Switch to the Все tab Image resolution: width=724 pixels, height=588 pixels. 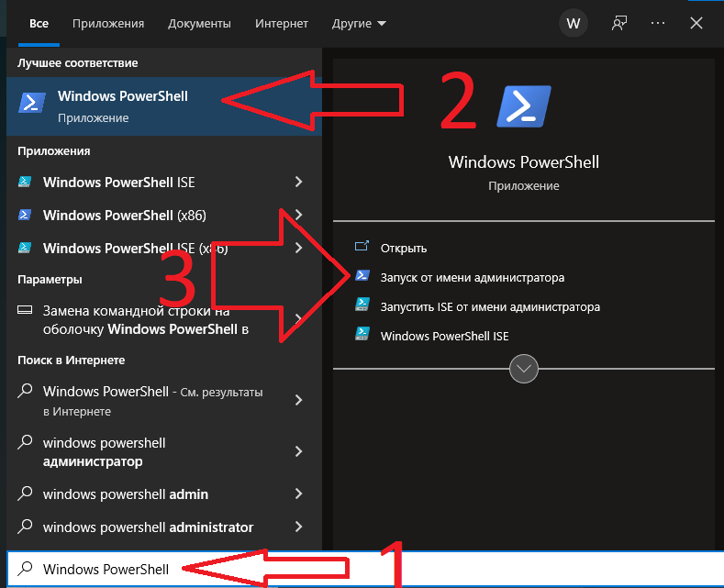pos(39,24)
